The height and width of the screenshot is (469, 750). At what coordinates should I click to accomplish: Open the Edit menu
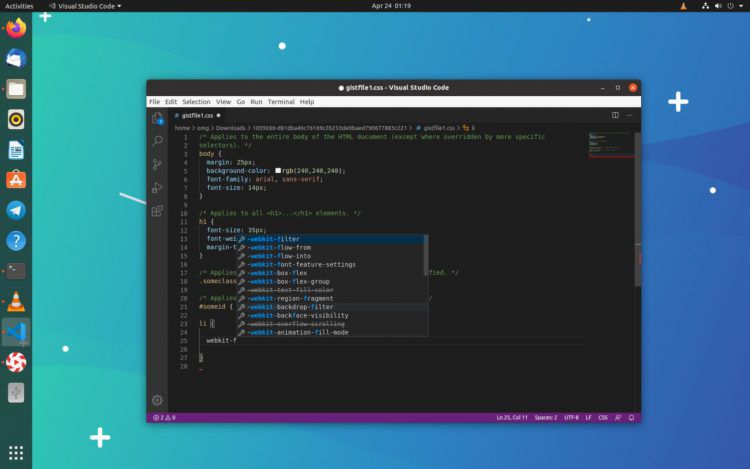pyautogui.click(x=171, y=102)
